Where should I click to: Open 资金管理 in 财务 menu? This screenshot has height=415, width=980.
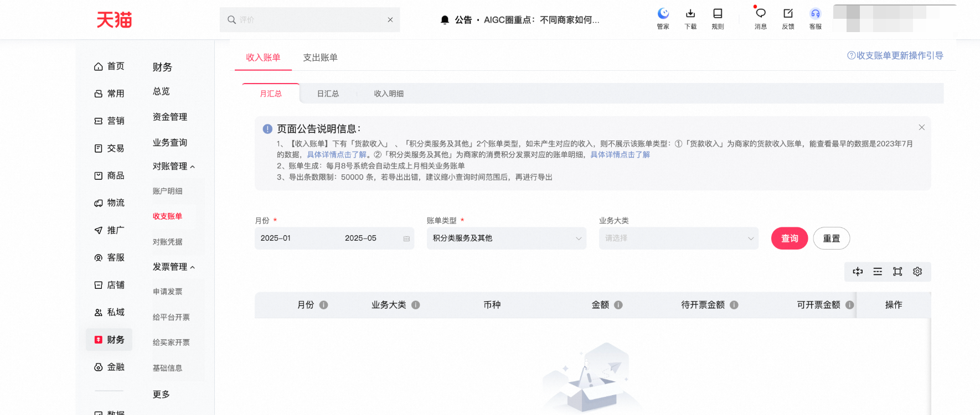170,117
